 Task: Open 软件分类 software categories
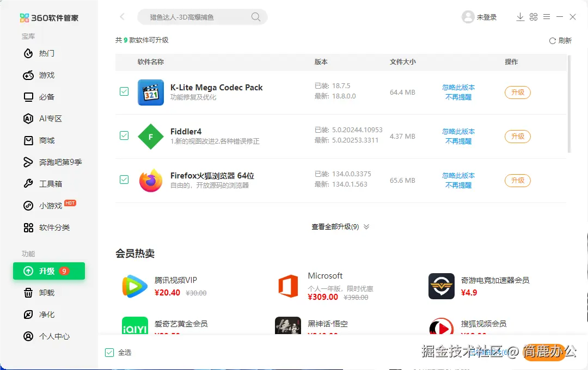[48, 227]
